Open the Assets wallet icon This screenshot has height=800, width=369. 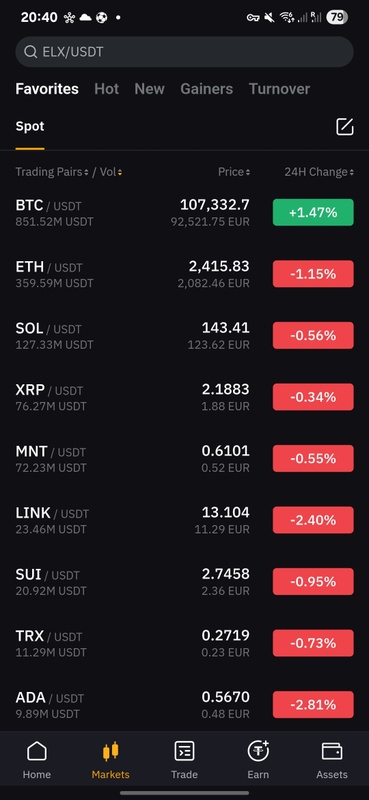(x=332, y=751)
